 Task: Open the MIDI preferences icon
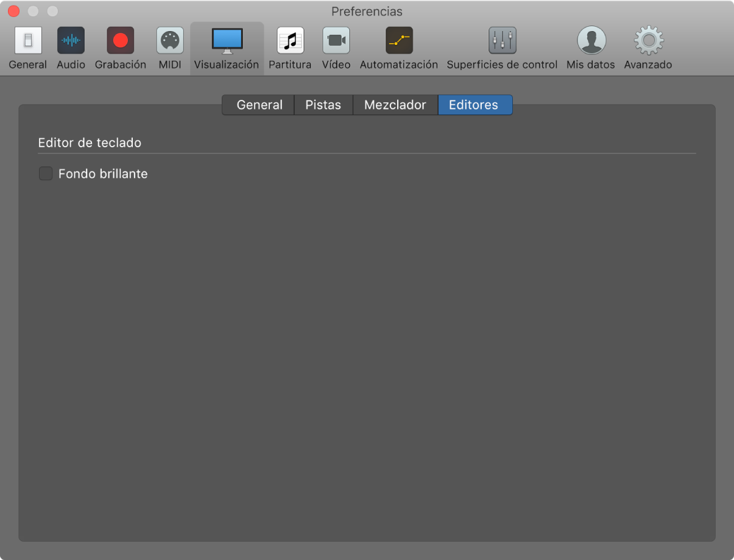[170, 41]
